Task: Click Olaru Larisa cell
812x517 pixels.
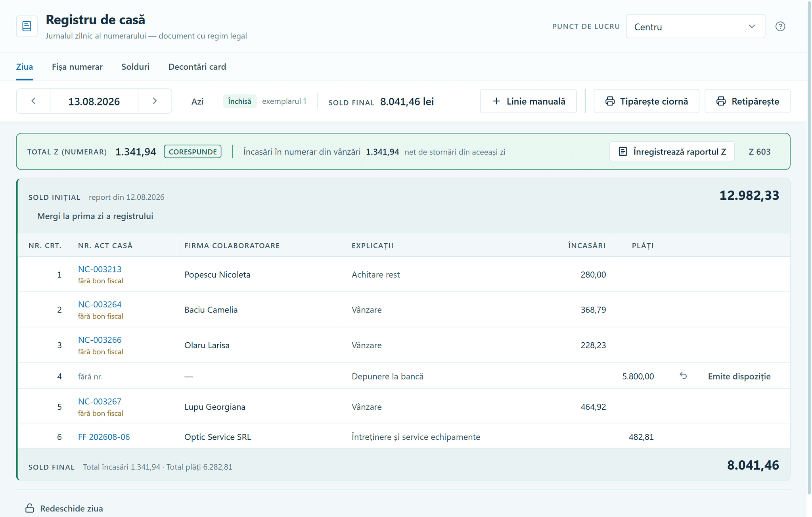Action: coord(207,345)
